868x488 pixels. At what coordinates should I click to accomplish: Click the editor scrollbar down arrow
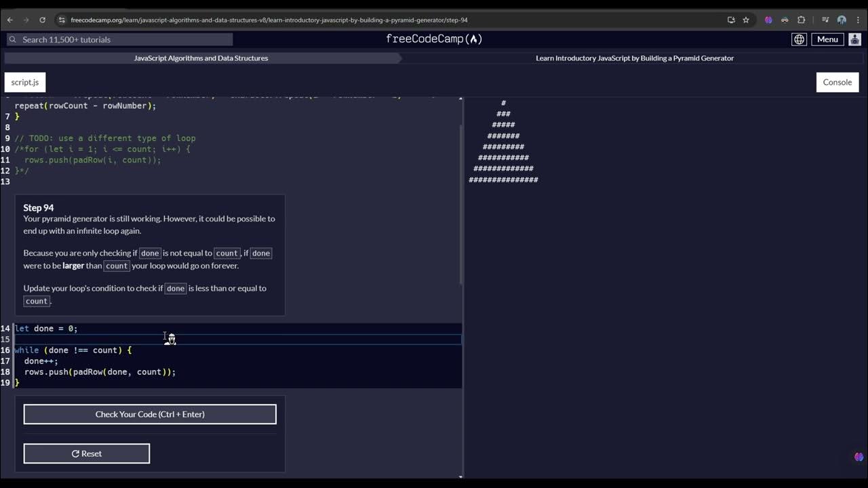click(x=460, y=476)
